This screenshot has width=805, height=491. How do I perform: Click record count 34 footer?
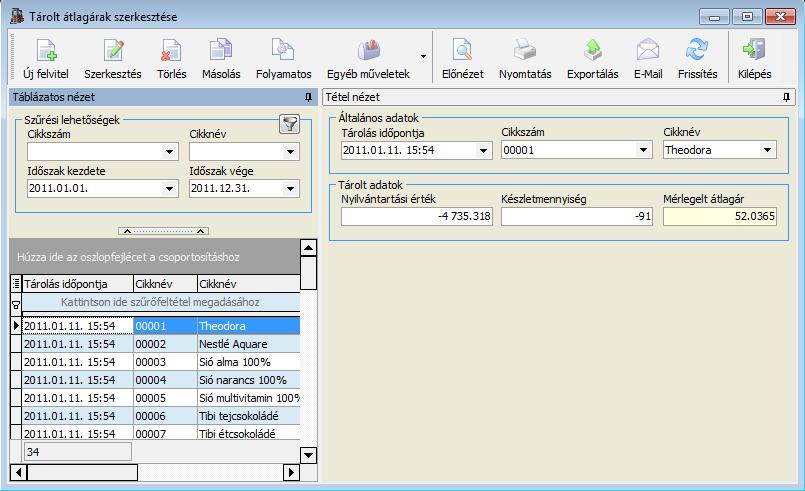point(78,451)
